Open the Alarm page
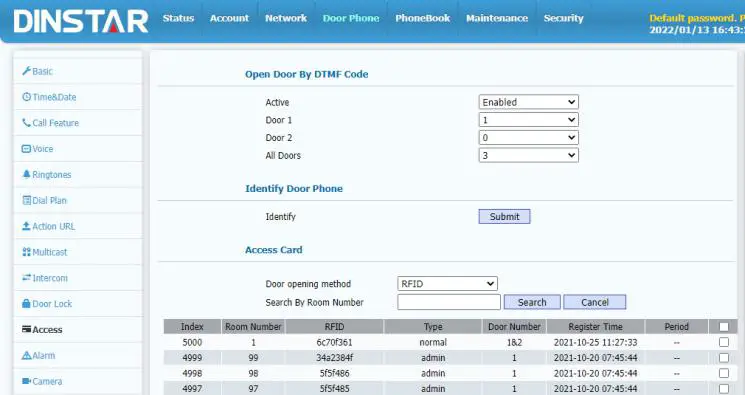745x395 pixels. pyautogui.click(x=44, y=355)
